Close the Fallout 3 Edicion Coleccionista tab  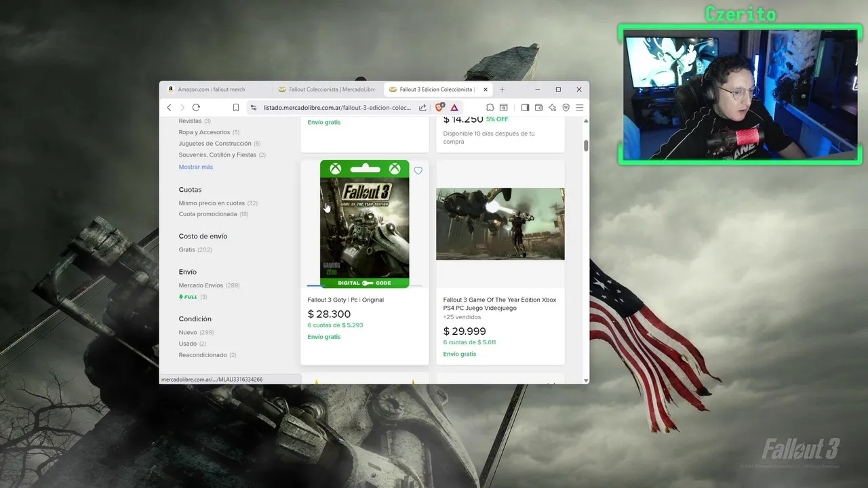pos(486,89)
